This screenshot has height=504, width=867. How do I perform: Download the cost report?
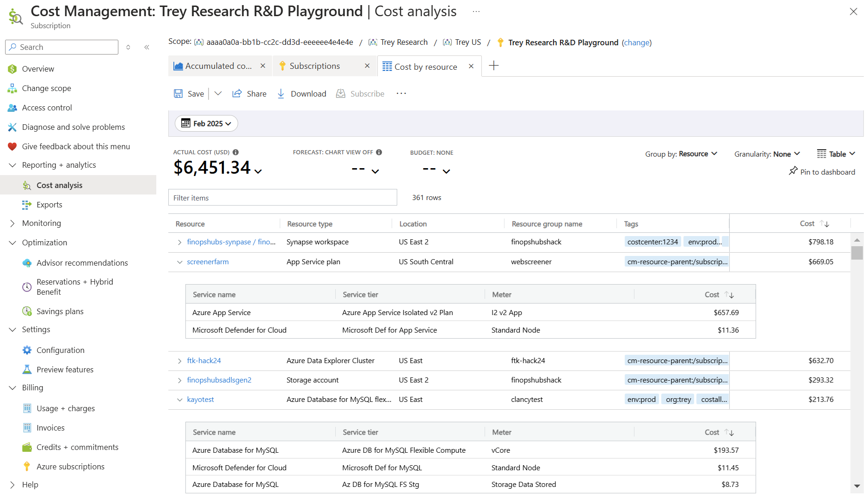coord(301,94)
